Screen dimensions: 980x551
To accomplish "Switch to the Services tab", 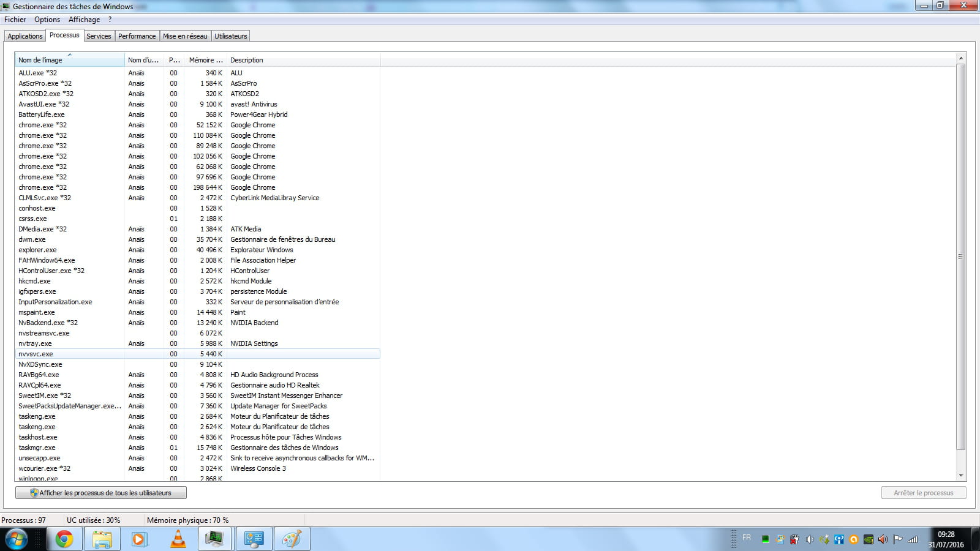I will point(99,36).
